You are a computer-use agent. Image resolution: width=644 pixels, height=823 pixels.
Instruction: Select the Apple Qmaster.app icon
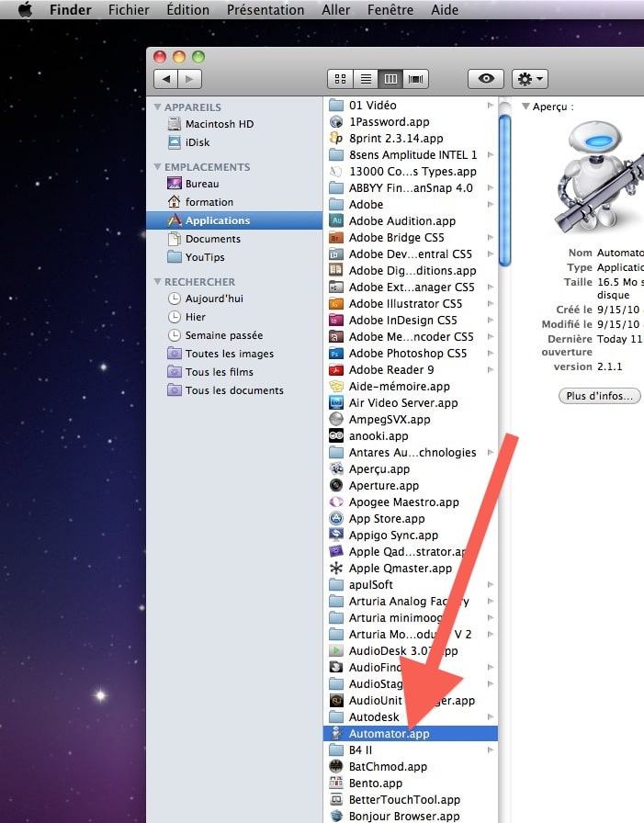tap(336, 569)
